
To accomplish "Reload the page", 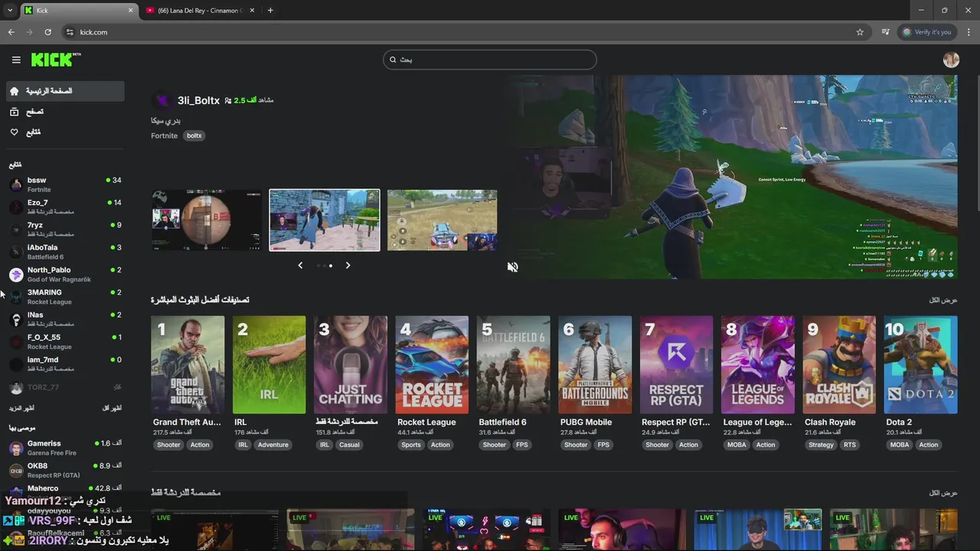I will pyautogui.click(x=47, y=32).
